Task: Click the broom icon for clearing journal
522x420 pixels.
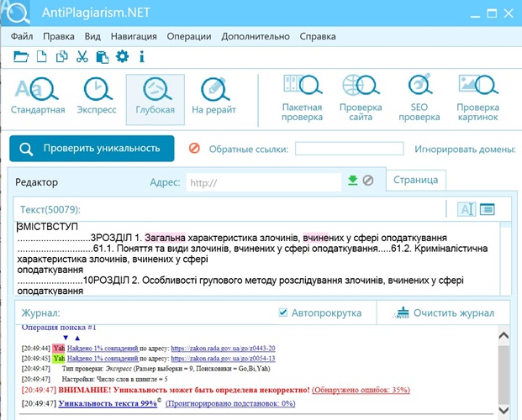Action: click(402, 312)
